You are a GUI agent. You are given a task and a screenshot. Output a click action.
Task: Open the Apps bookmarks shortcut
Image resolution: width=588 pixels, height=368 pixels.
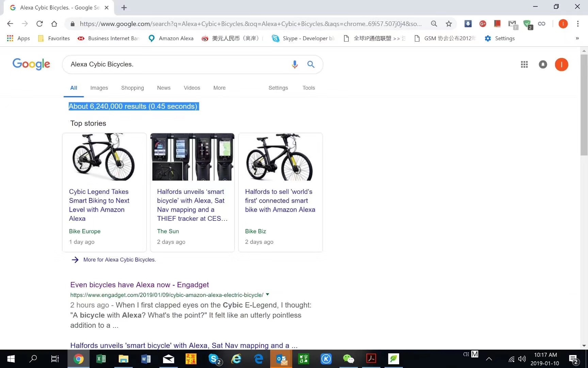pos(19,38)
